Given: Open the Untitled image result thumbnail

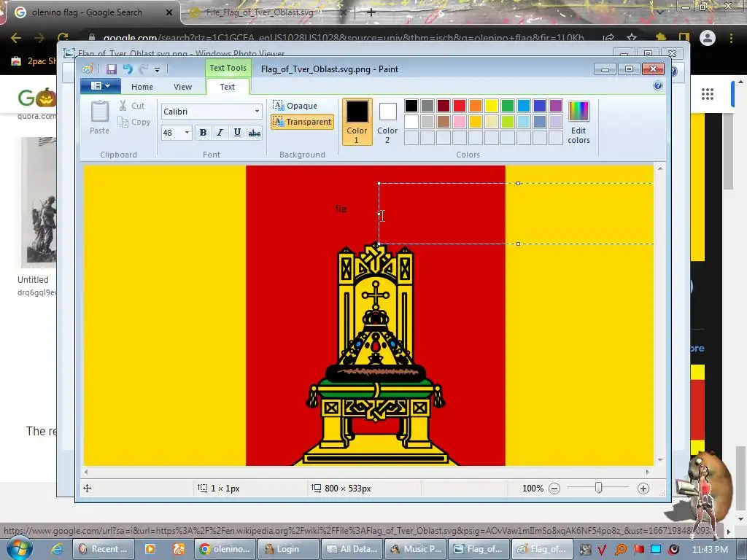Looking at the screenshot, I should (x=39, y=203).
